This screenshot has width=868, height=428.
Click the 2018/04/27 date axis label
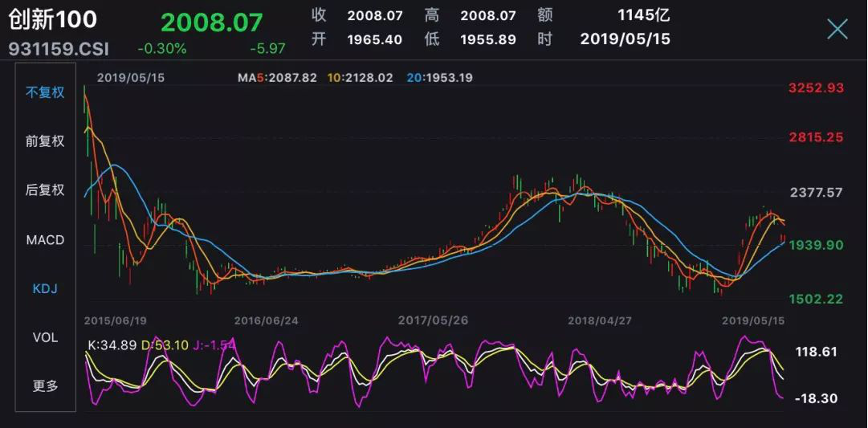click(x=600, y=320)
